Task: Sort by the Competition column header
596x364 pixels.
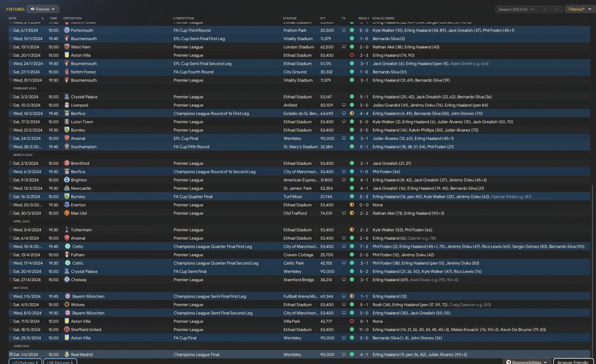Action: [183, 18]
